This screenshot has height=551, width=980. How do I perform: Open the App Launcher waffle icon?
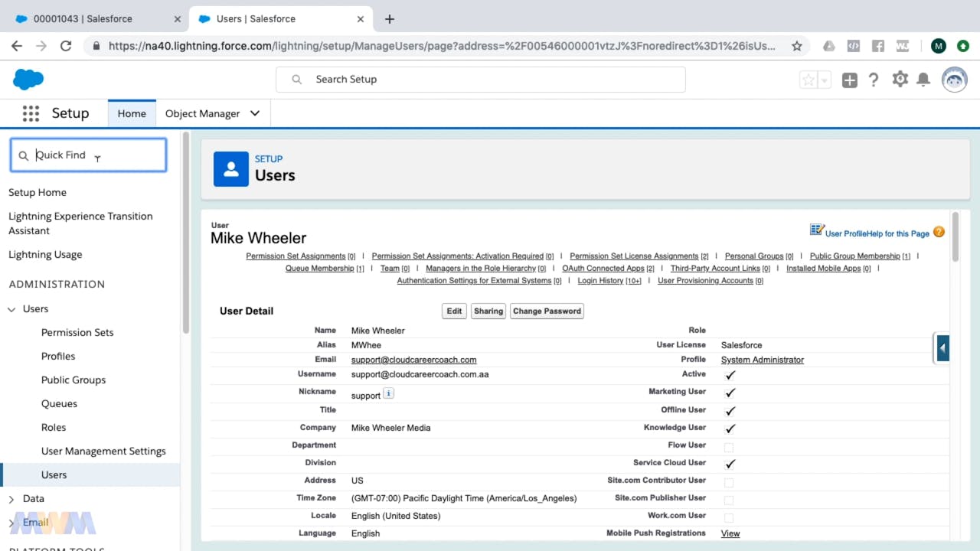tap(31, 112)
